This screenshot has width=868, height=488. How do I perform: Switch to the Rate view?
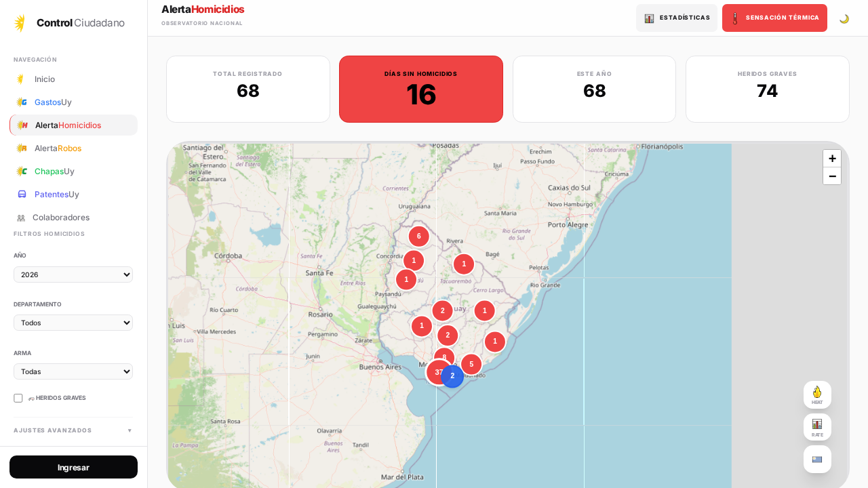click(x=817, y=427)
